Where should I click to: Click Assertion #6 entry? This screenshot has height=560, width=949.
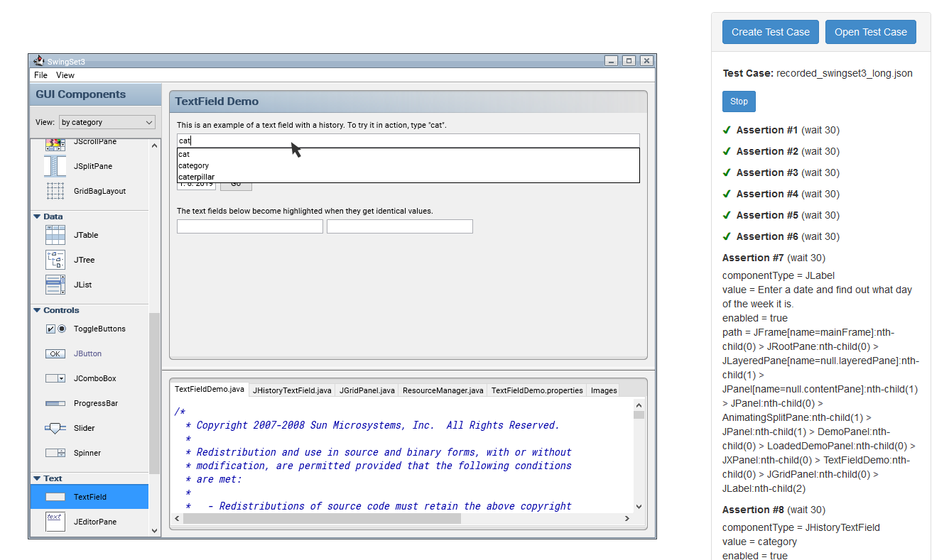coord(781,236)
